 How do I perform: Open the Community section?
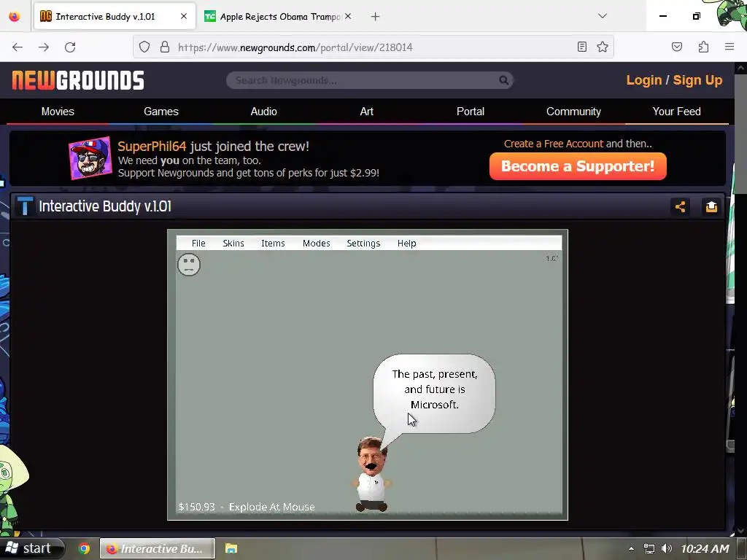coord(573,112)
